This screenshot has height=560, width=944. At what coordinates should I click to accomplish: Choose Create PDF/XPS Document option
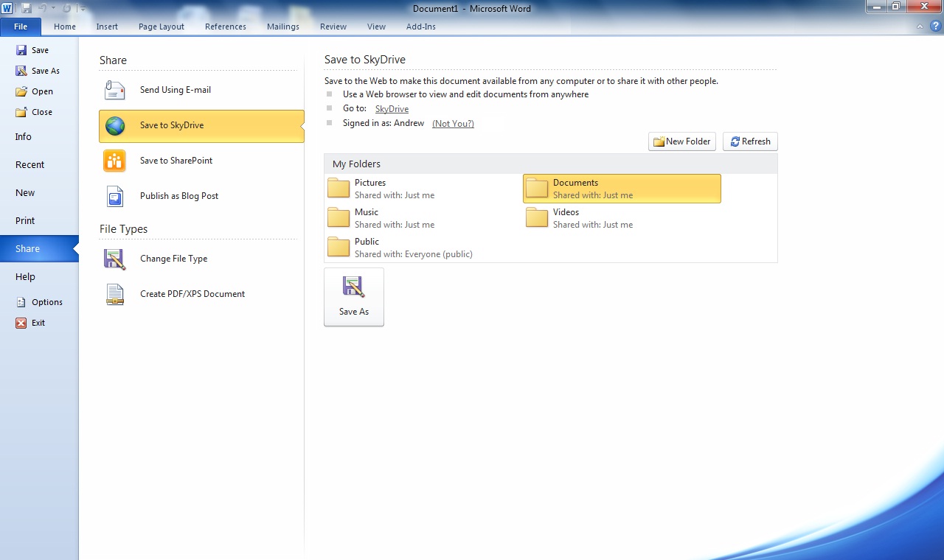(201, 294)
